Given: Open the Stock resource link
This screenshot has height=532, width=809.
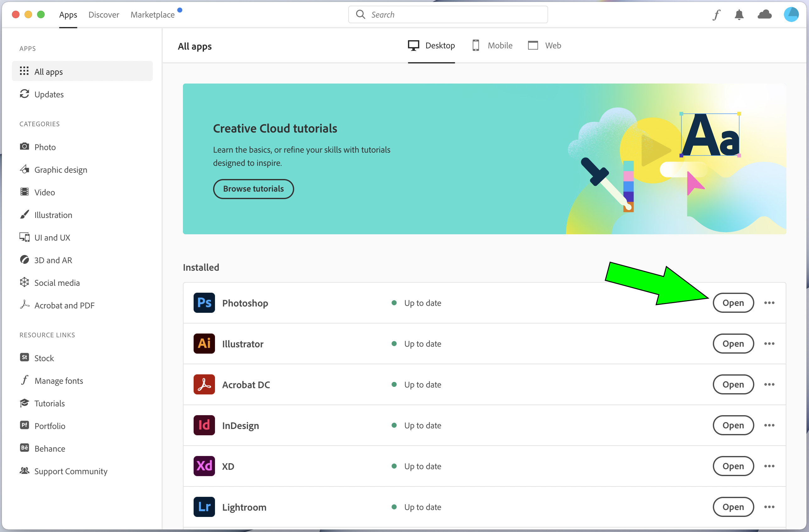Looking at the screenshot, I should [37, 358].
